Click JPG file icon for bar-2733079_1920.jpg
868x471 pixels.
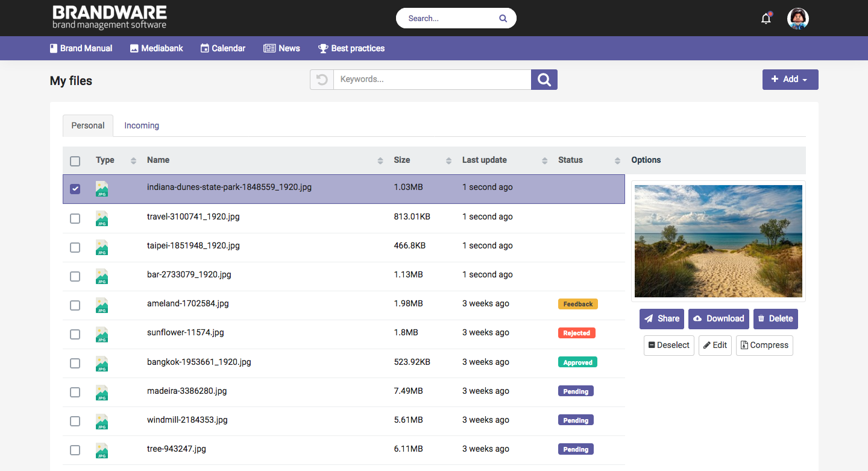click(x=102, y=276)
